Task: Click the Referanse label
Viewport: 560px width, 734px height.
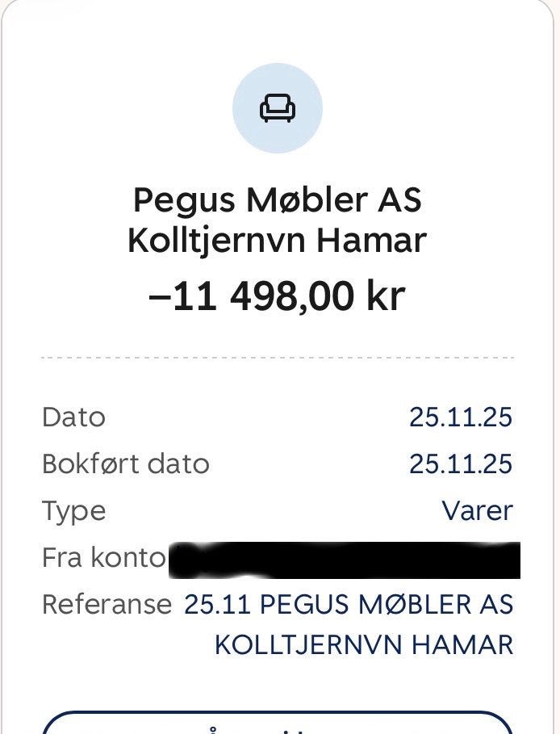Action: 107,604
